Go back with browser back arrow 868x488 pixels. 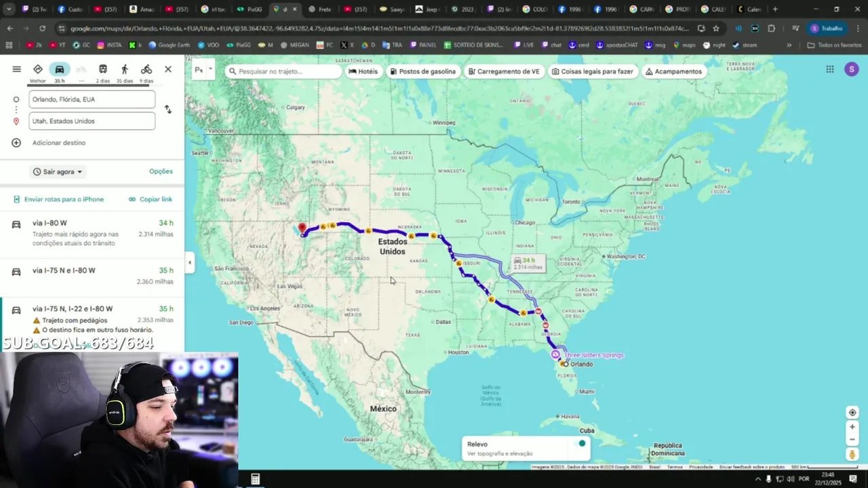coord(9,28)
